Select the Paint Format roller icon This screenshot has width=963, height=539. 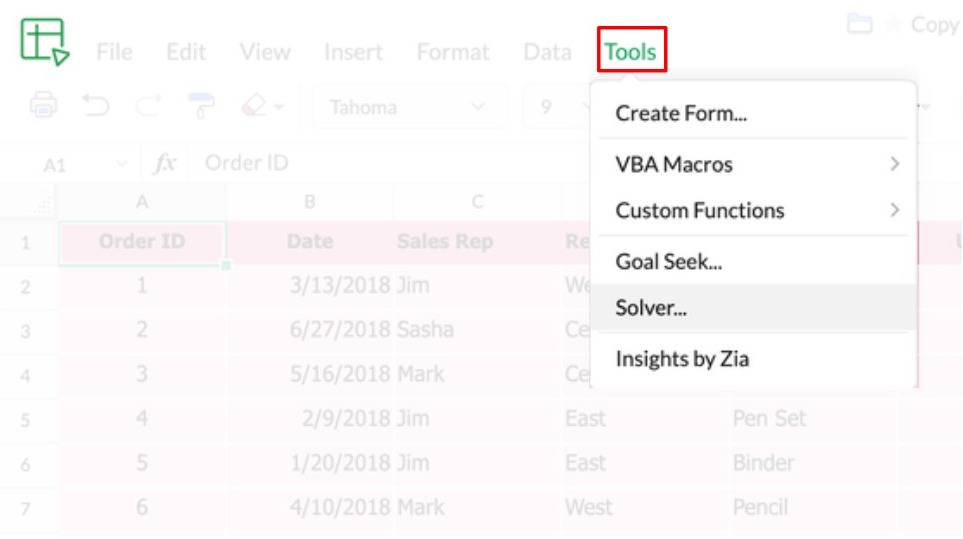pyautogui.click(x=201, y=106)
